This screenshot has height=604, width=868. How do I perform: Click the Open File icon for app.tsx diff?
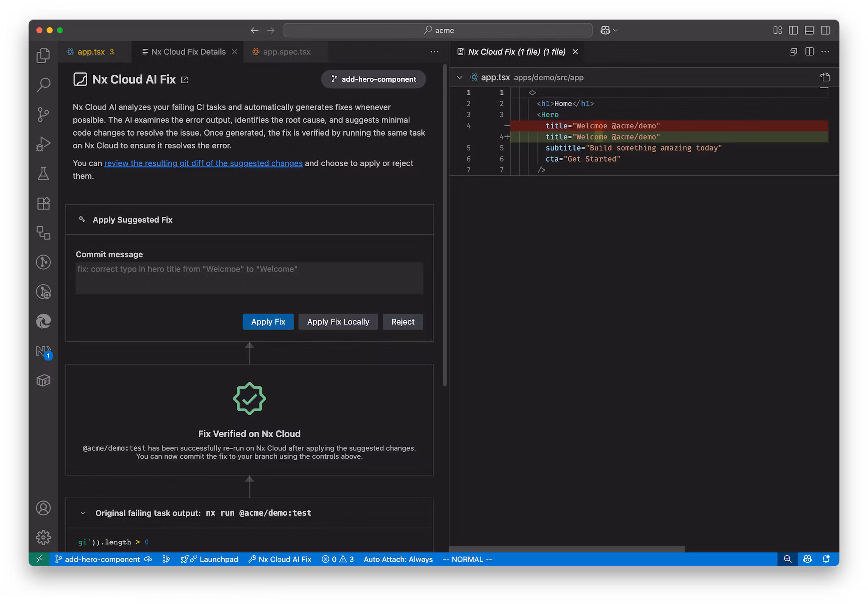pos(825,77)
